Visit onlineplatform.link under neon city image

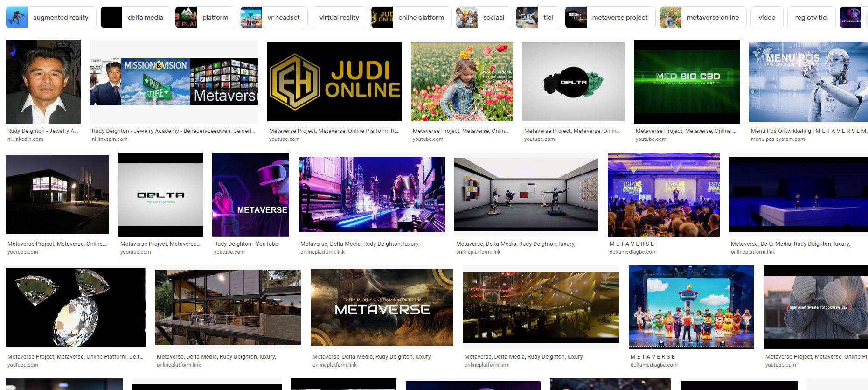(322, 252)
